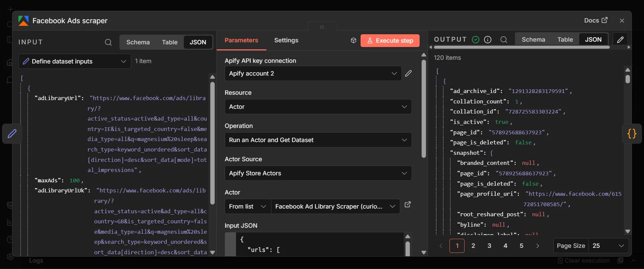Click the green success checkmark icon
644x269 pixels.
pos(476,40)
